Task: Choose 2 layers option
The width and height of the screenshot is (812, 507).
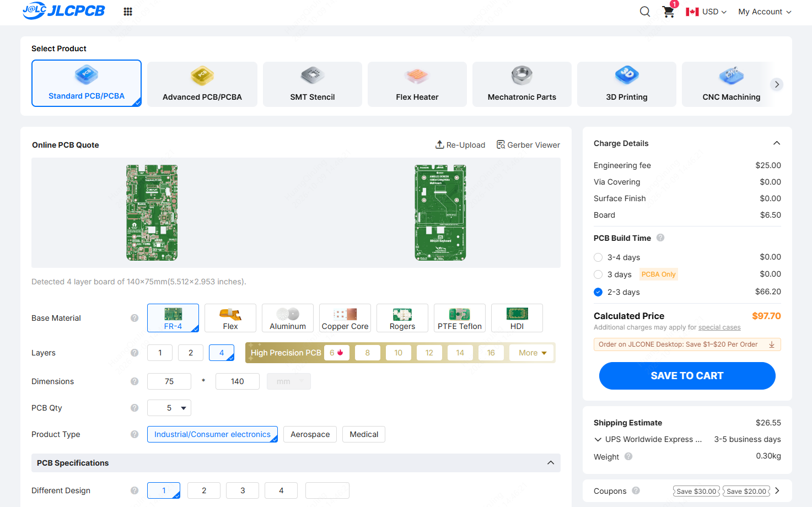Action: [x=191, y=353]
